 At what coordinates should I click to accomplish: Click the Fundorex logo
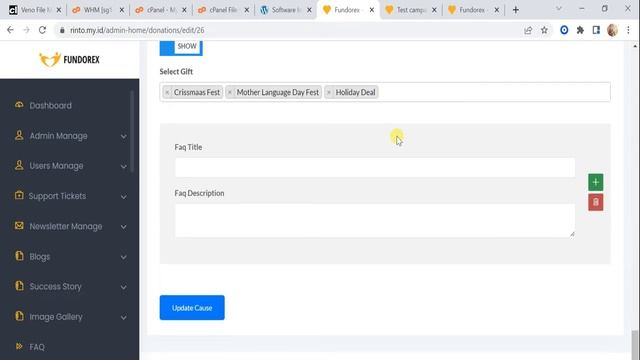tap(69, 60)
